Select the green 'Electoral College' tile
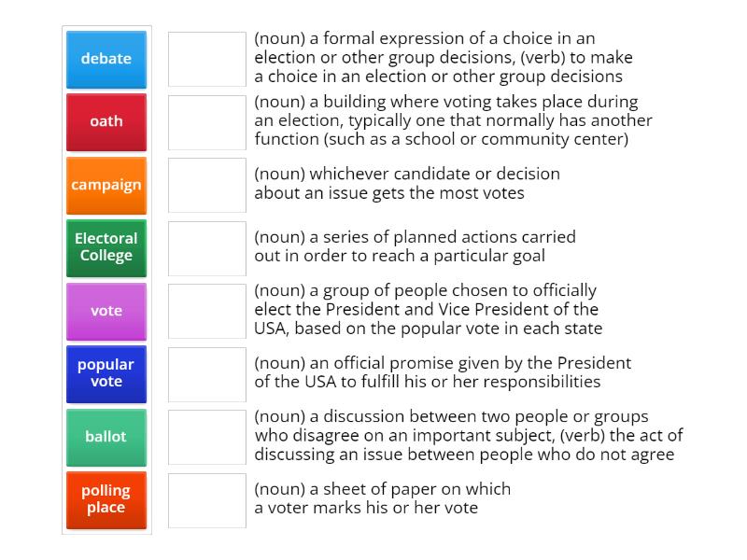This screenshot has width=747, height=560. pyautogui.click(x=106, y=248)
